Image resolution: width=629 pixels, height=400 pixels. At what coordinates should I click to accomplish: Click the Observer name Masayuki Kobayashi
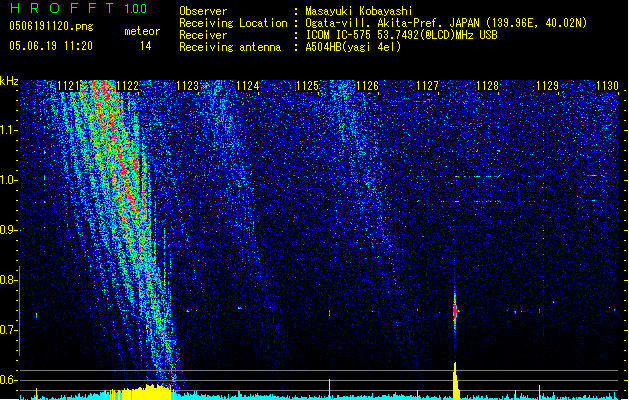coord(359,11)
